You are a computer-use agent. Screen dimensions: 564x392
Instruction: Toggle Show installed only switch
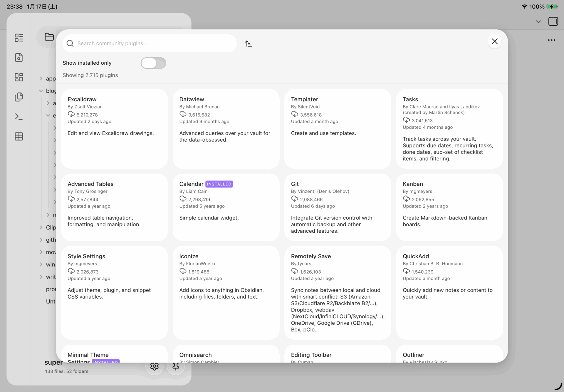tap(153, 63)
